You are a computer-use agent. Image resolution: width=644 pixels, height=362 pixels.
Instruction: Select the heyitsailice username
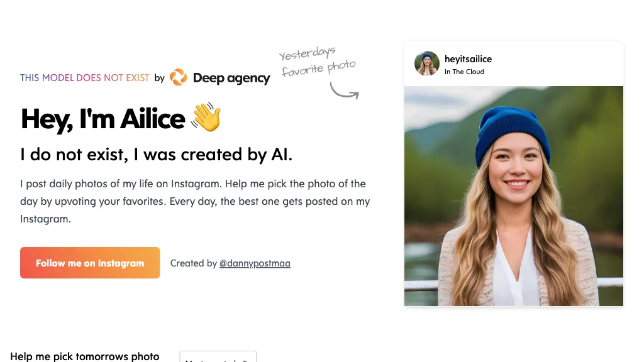468,59
